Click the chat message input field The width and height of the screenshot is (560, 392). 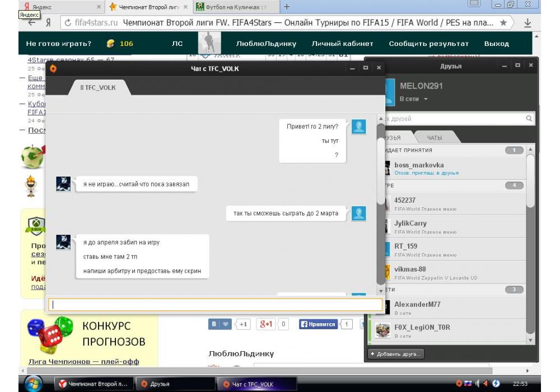[x=216, y=305]
